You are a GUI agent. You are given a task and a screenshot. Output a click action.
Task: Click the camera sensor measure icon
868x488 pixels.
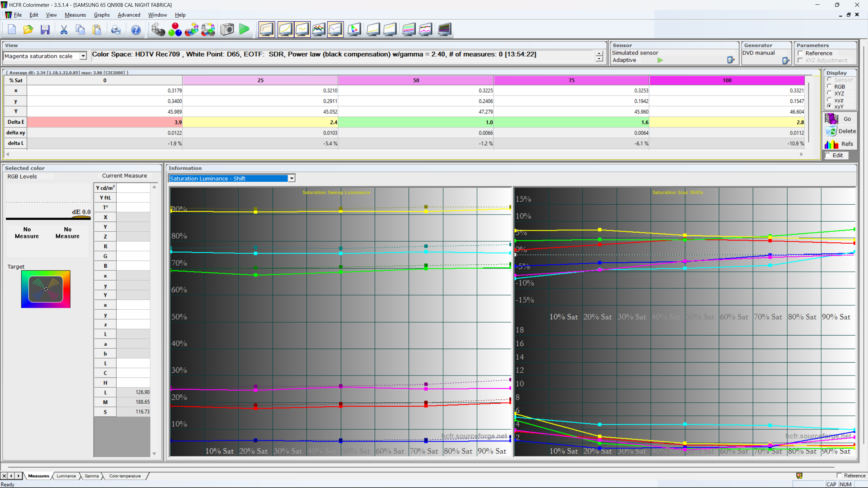[227, 29]
